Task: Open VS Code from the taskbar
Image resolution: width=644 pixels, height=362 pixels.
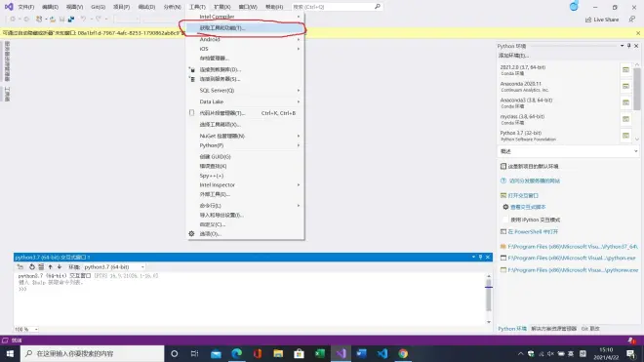Action: point(382,353)
